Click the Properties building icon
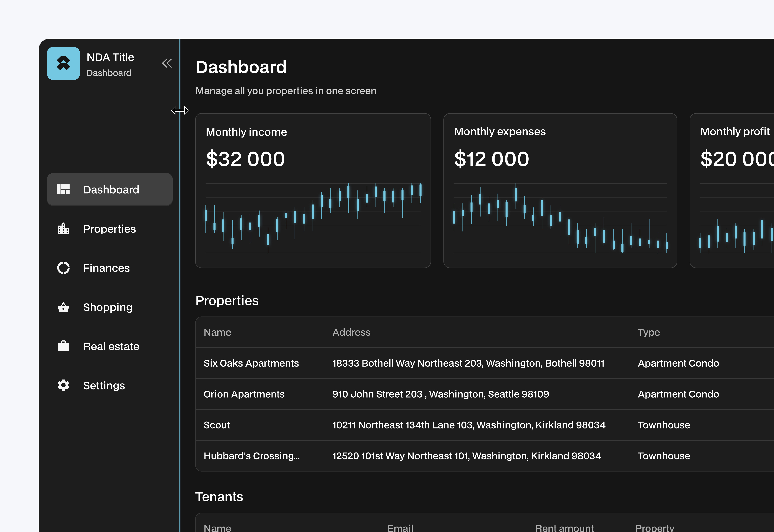Viewport: 774px width, 532px height. (63, 229)
